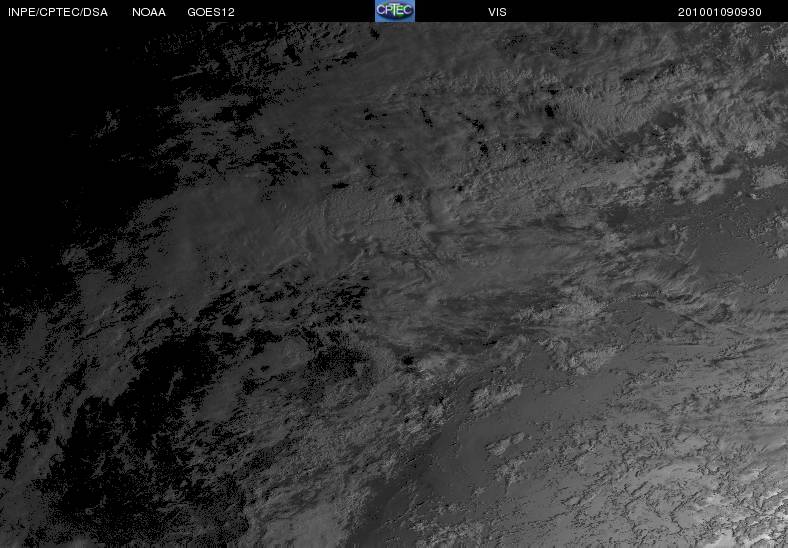This screenshot has width=788, height=548.
Task: Select the INPE/CPTEC/DSA header text
Action: click(x=58, y=12)
